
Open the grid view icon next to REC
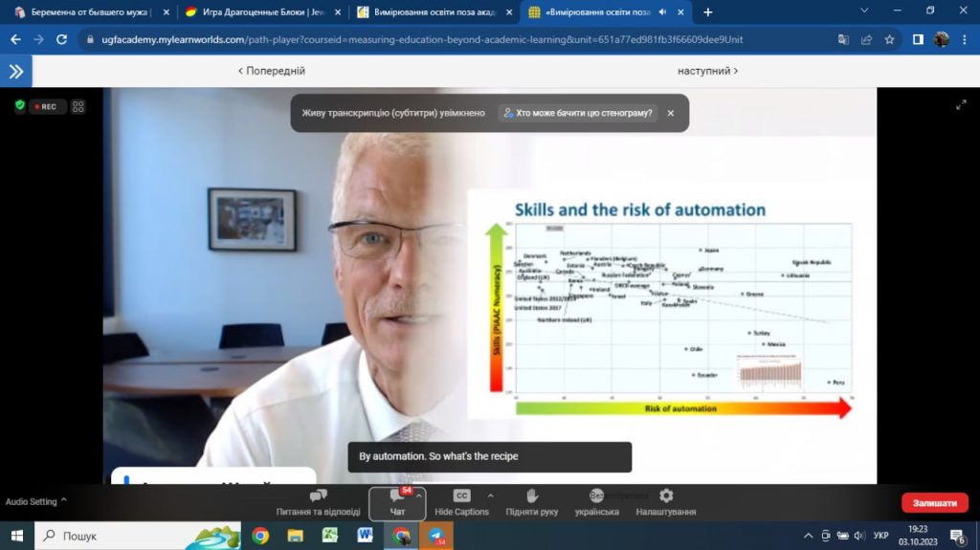(78, 106)
